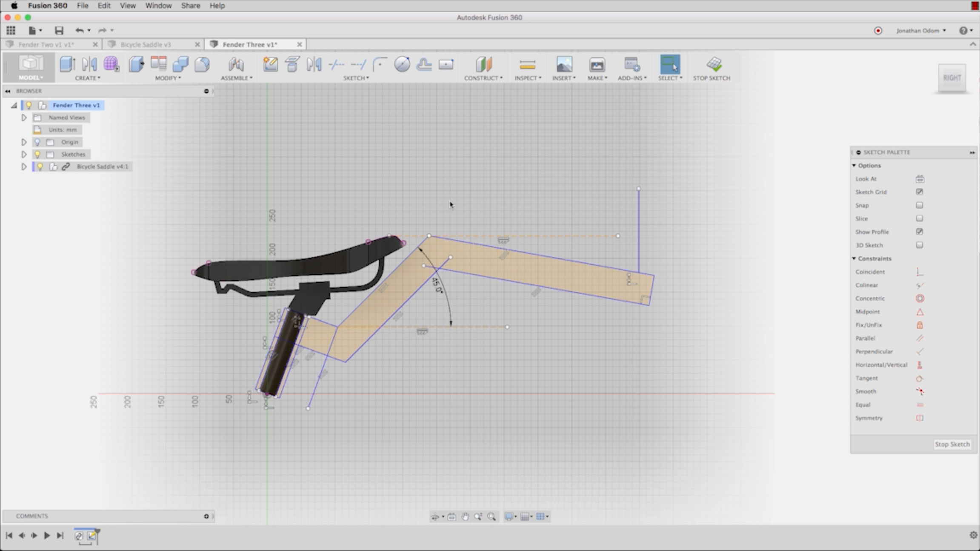Select the Measure tool under Inspect
The image size is (980, 551).
(x=527, y=65)
